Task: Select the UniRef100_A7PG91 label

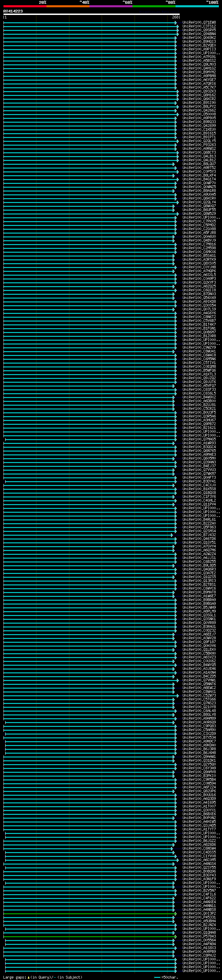Action: click(x=199, y=57)
